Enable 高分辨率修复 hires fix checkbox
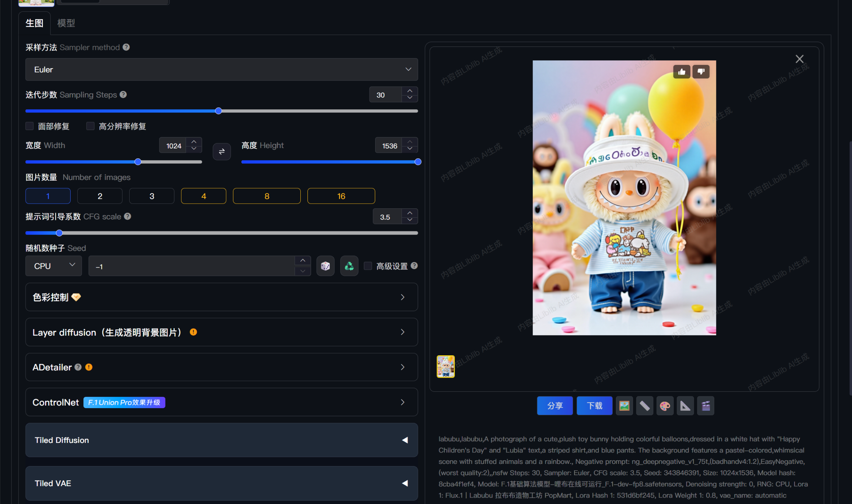This screenshot has height=504, width=852. click(91, 126)
